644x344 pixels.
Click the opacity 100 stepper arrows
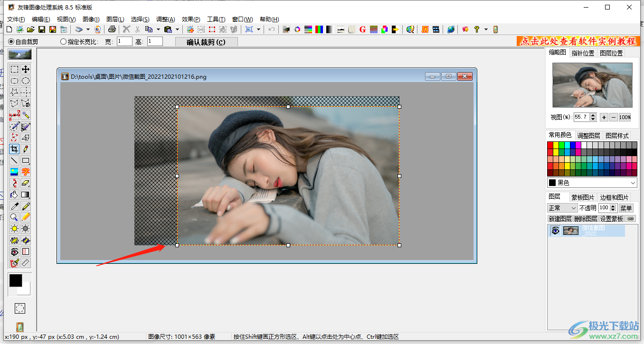pyautogui.click(x=613, y=208)
